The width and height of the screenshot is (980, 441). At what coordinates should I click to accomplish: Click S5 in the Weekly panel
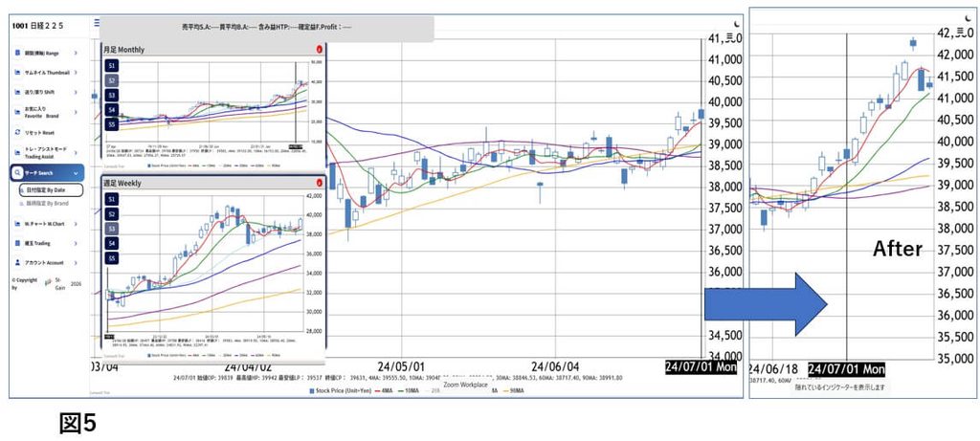point(111,258)
